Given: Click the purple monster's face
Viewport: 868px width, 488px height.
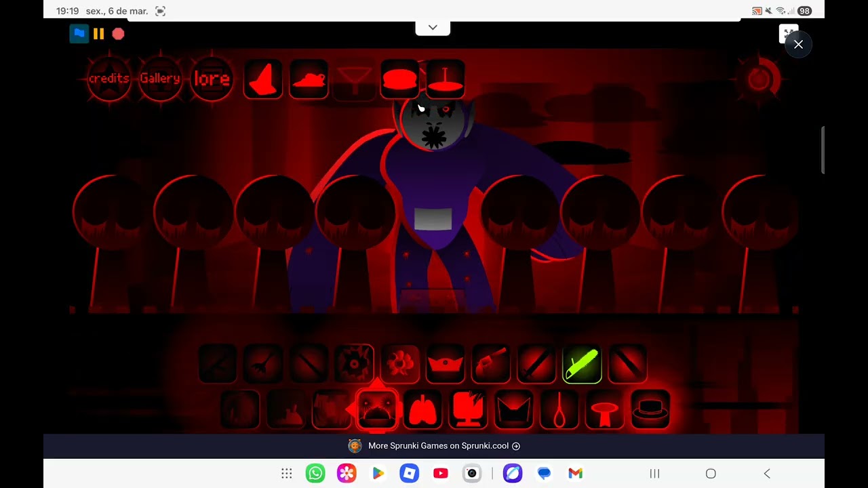Looking at the screenshot, I should click(433, 122).
